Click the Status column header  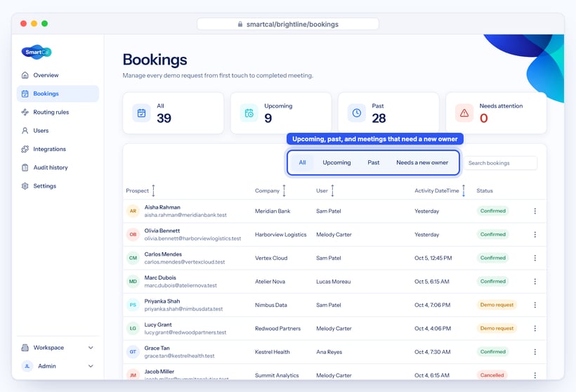(485, 190)
